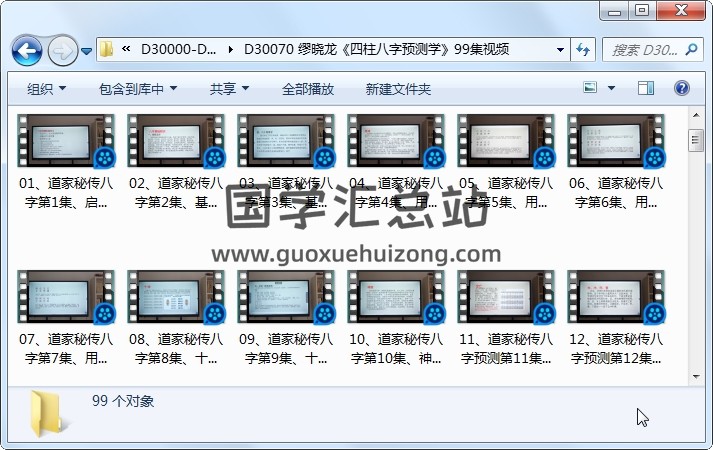Click file name 11、道家秘传八字预测第11集...
This screenshot has width=713, height=450.
(x=506, y=349)
